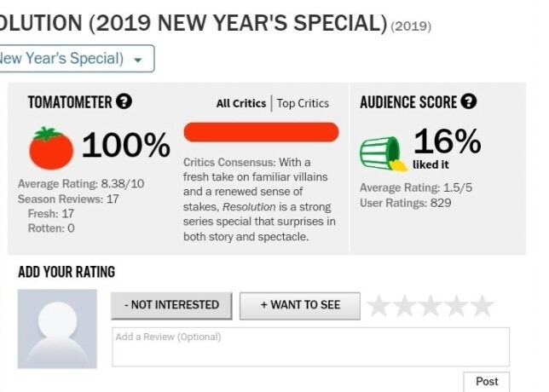The width and height of the screenshot is (549, 392).
Task: Click the Tomatometer help question mark icon
Action: pos(124,102)
